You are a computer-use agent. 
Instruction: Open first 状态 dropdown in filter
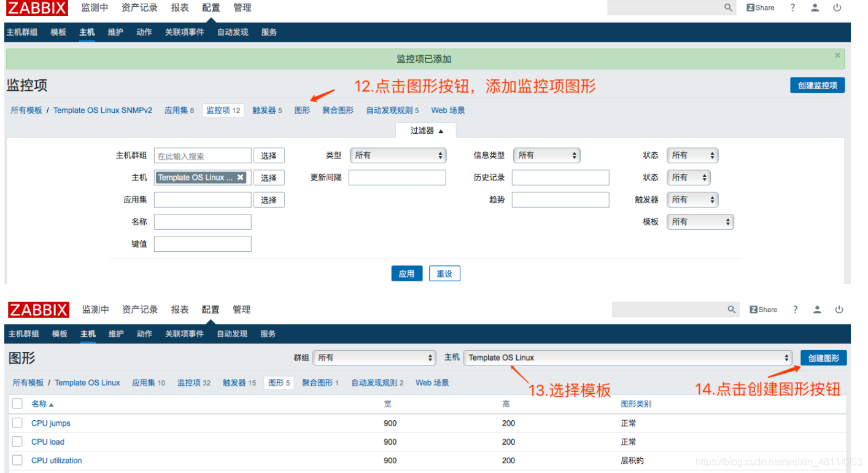pyautogui.click(x=692, y=155)
